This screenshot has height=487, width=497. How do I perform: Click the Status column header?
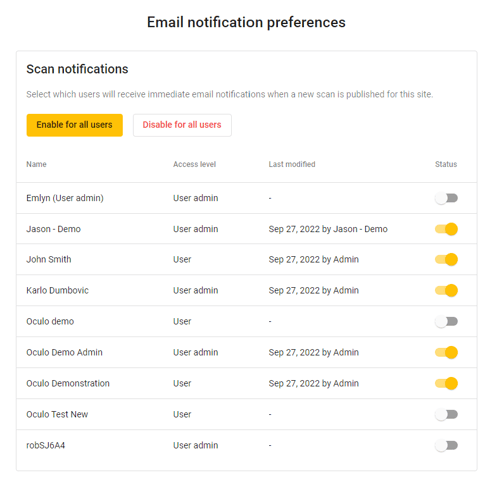point(446,164)
